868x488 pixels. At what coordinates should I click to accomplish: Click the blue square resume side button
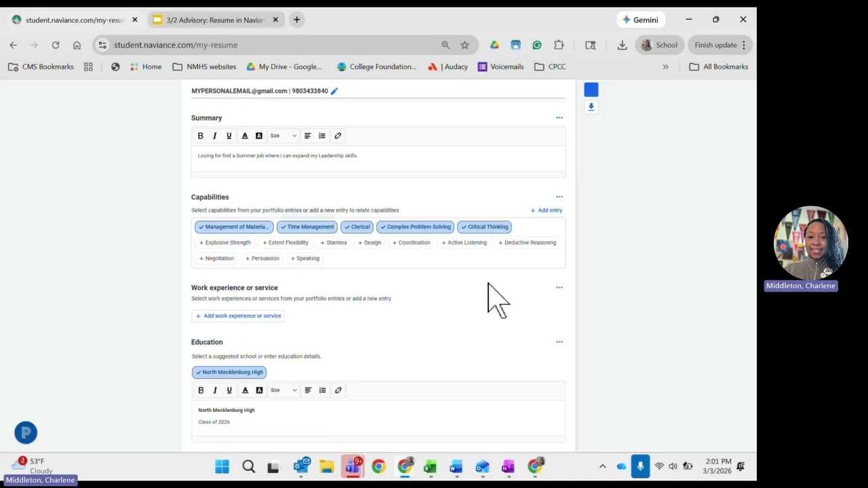(591, 90)
